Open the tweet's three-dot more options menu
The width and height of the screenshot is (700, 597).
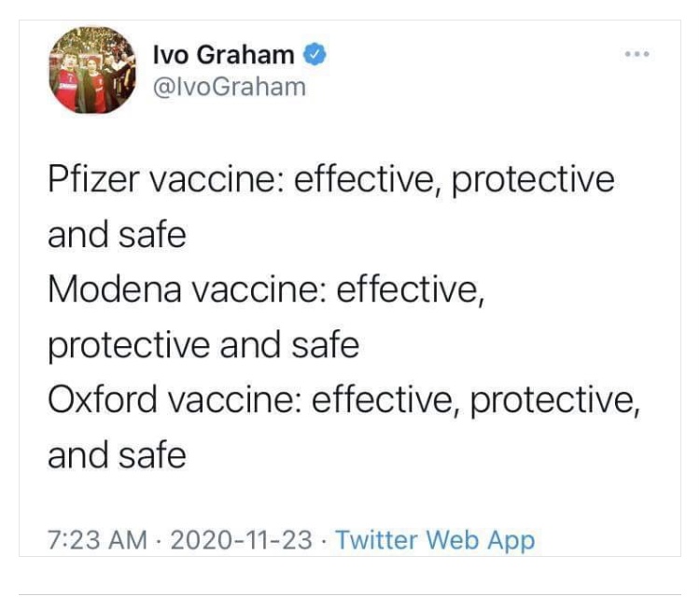point(637,54)
